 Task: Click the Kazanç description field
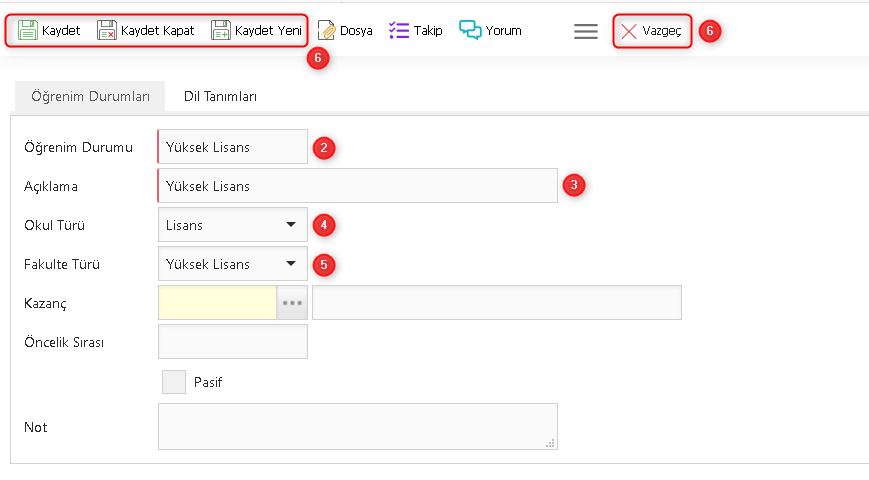pyautogui.click(x=496, y=302)
